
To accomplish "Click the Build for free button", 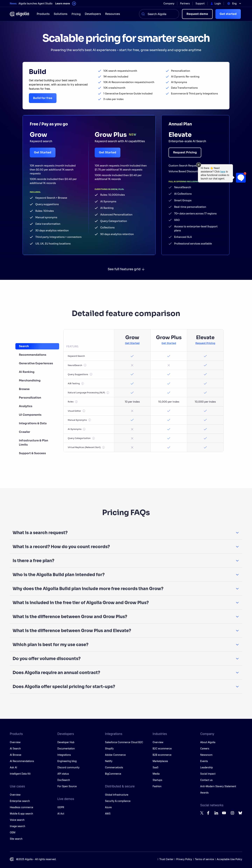I will (43, 98).
